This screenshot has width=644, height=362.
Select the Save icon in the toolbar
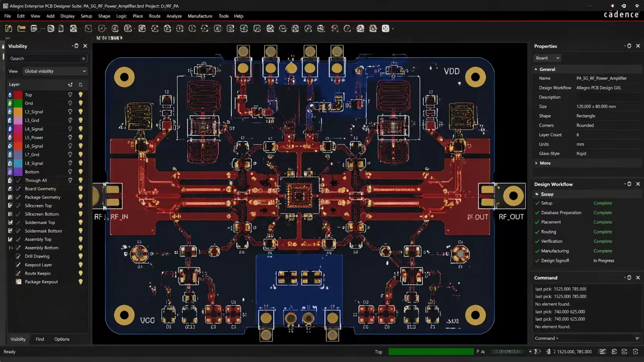pyautogui.click(x=35, y=28)
